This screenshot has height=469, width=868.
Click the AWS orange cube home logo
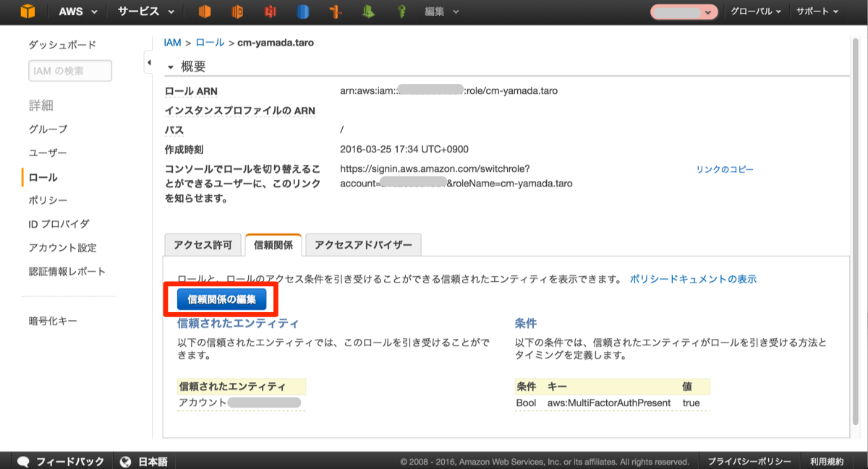coord(27,12)
